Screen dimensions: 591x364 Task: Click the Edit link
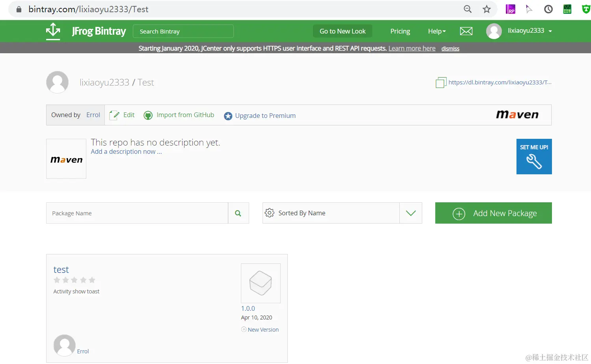click(x=129, y=115)
